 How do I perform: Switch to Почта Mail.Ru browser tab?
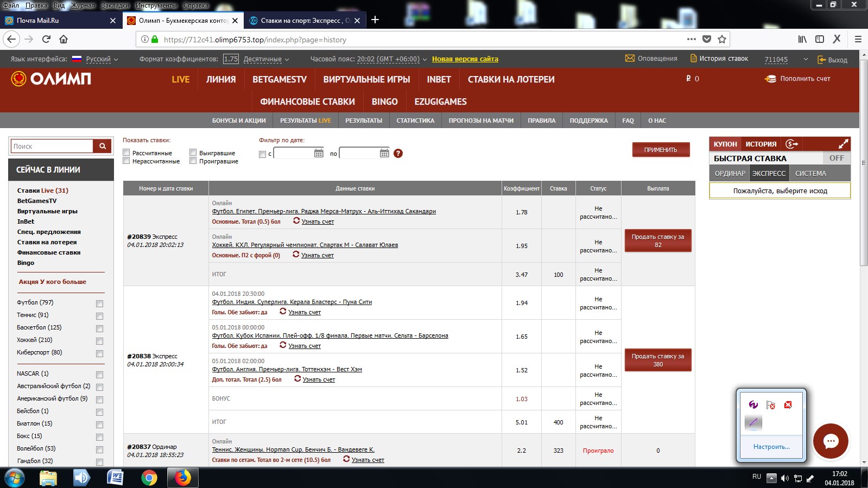tap(60, 21)
